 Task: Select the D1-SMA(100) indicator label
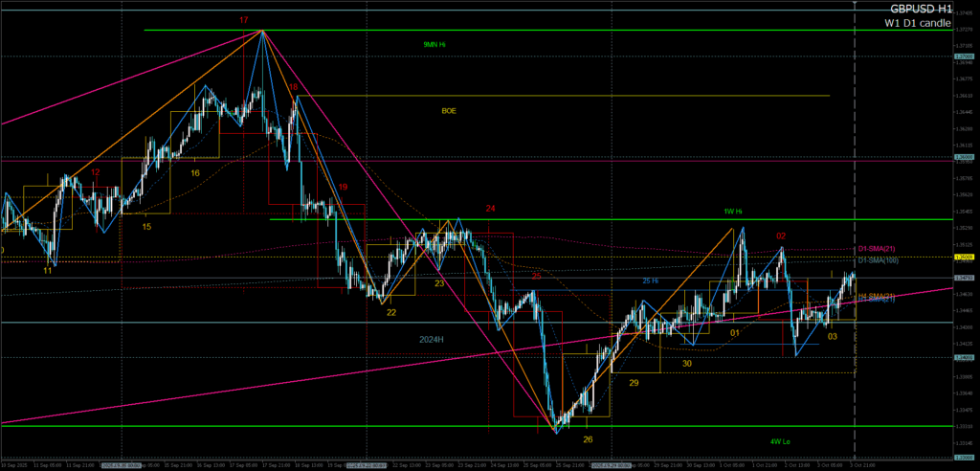[877, 259]
